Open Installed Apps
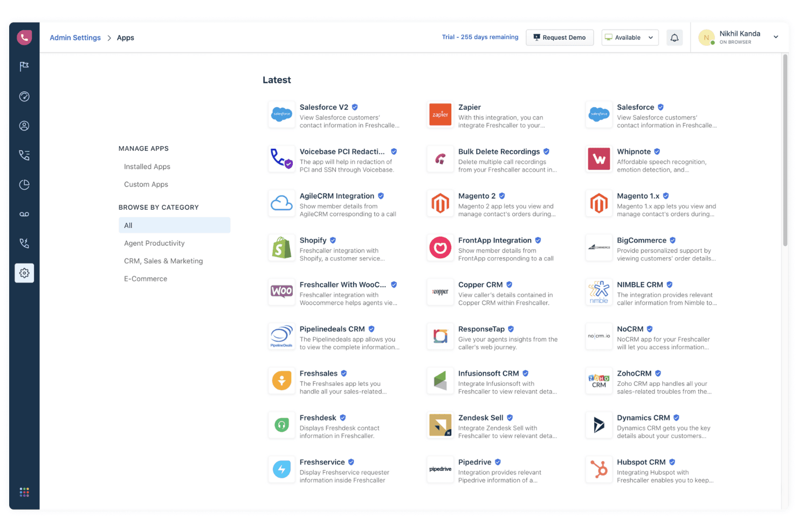798x532 pixels. coord(147,167)
